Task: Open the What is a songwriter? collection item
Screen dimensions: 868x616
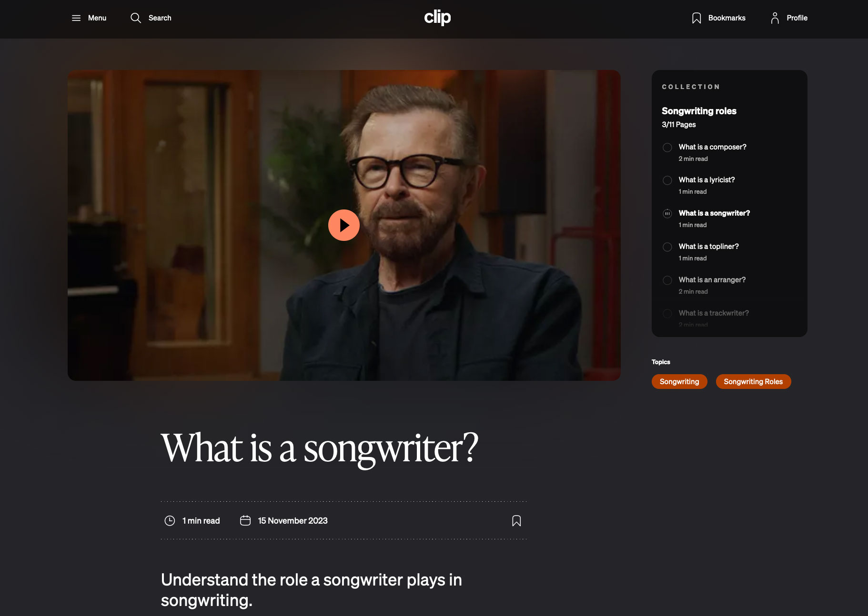Action: [x=714, y=213]
